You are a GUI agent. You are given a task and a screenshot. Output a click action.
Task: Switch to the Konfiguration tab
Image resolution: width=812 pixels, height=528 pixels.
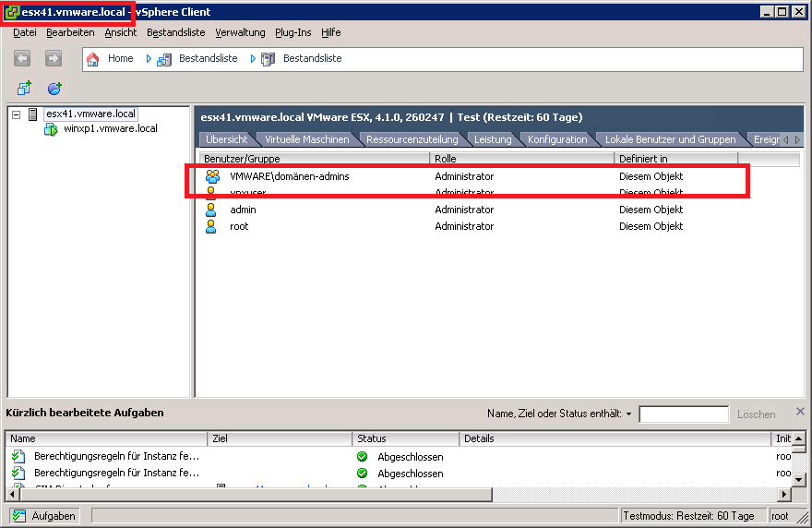(557, 139)
